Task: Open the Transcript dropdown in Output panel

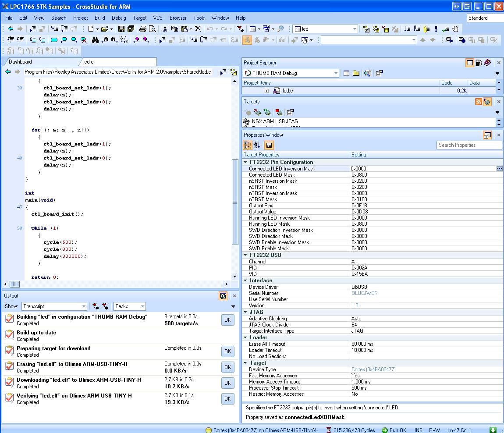Action: tap(84, 306)
